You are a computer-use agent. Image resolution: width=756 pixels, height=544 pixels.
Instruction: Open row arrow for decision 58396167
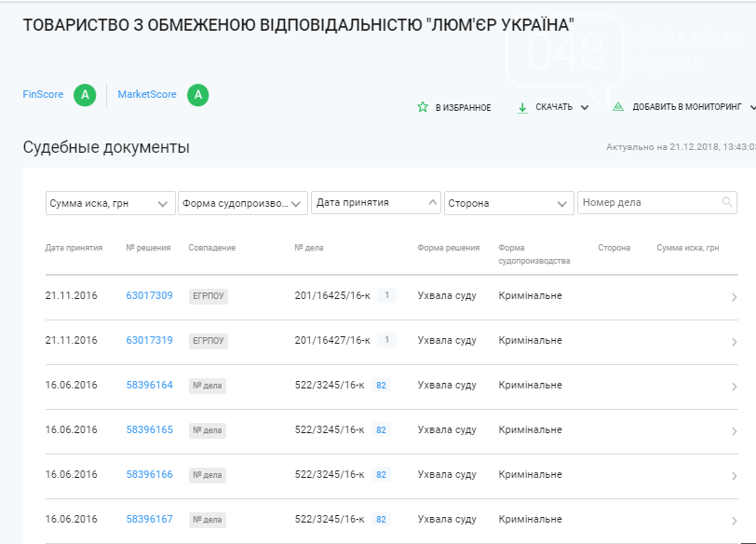[x=735, y=521]
